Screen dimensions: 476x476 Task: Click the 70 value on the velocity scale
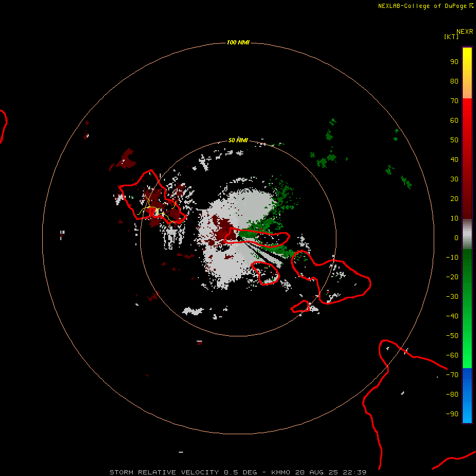point(454,101)
